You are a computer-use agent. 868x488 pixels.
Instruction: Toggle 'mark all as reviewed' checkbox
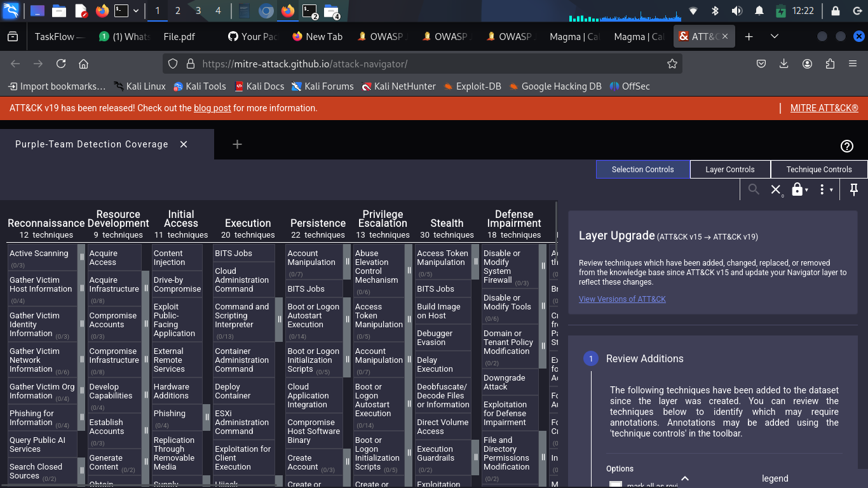coord(616,485)
